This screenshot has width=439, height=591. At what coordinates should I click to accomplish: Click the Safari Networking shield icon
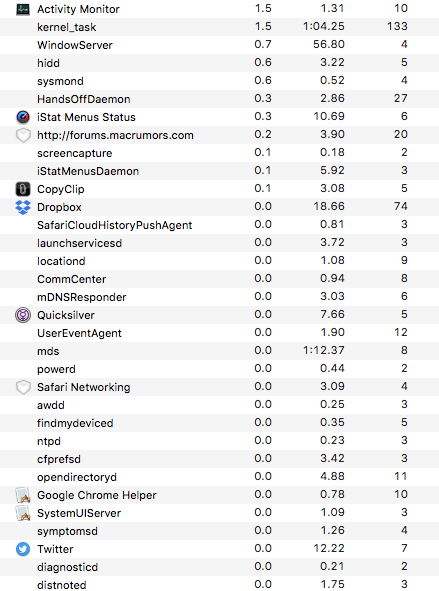pyautogui.click(x=23, y=387)
